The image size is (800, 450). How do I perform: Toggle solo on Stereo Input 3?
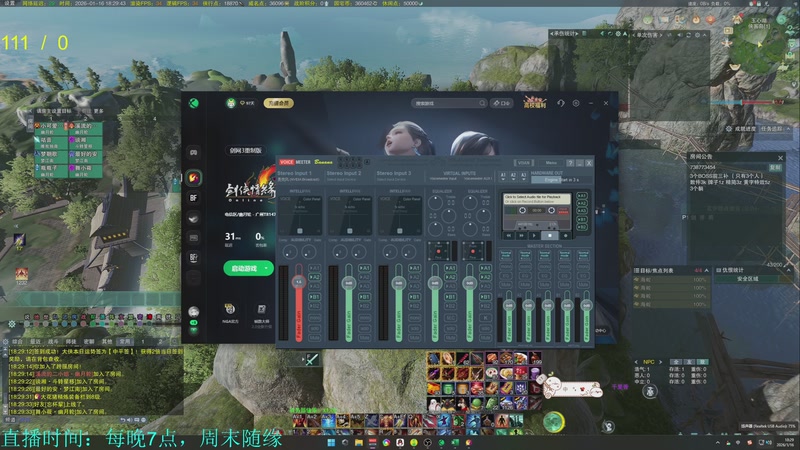tap(414, 327)
